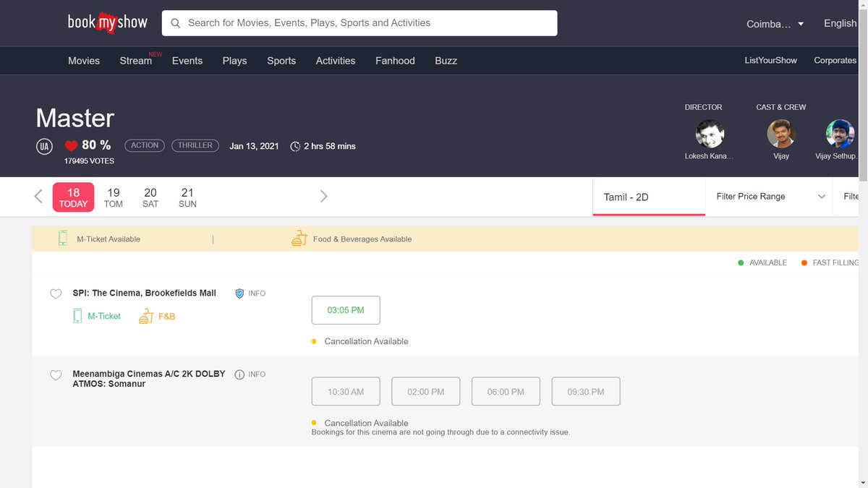The width and height of the screenshot is (868, 488).
Task: Click the M-Ticket icon in the yellow banner
Action: click(x=63, y=239)
